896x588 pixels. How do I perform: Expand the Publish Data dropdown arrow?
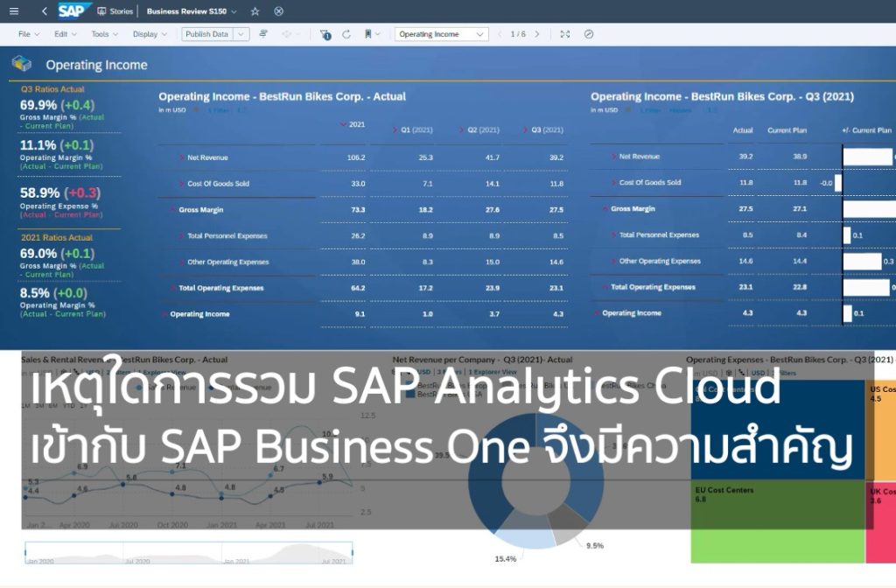241,34
